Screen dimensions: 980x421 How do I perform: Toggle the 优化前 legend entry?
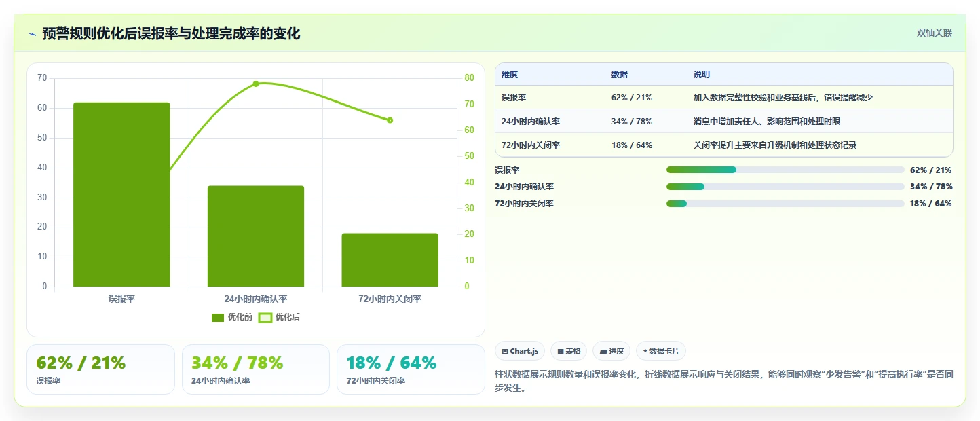pyautogui.click(x=232, y=317)
